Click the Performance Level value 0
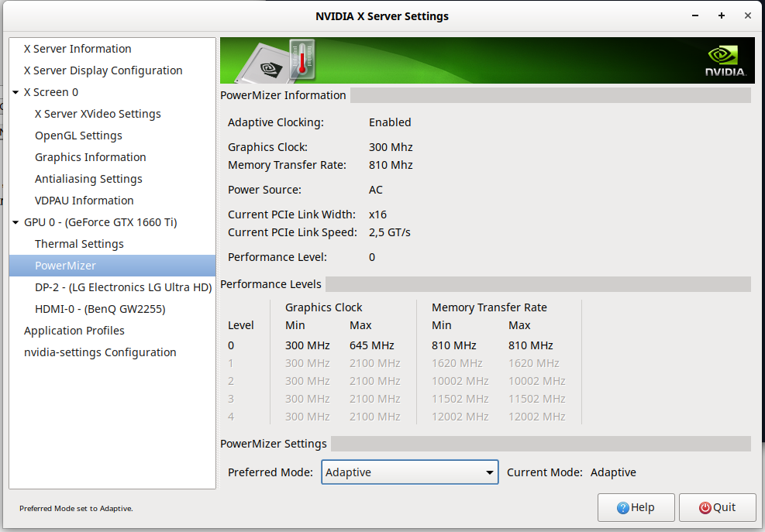Image resolution: width=765 pixels, height=532 pixels. click(372, 257)
